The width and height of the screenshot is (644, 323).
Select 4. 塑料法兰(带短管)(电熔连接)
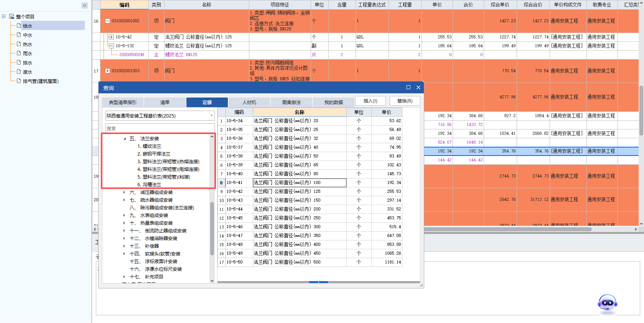pos(168,169)
